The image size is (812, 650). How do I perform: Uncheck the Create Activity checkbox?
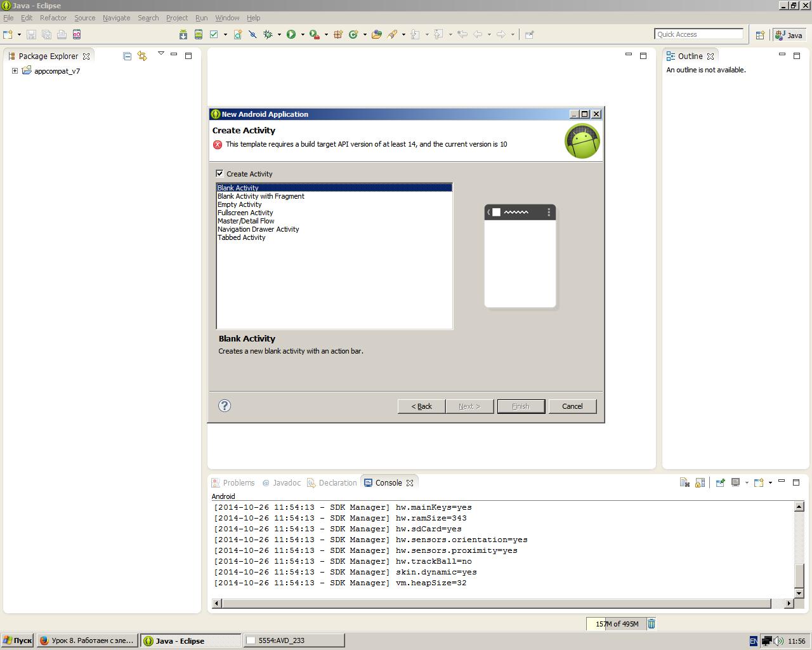pos(219,173)
